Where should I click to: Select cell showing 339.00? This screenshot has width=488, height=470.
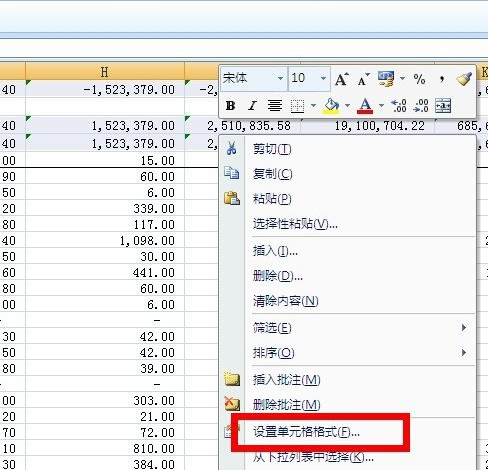click(105, 209)
